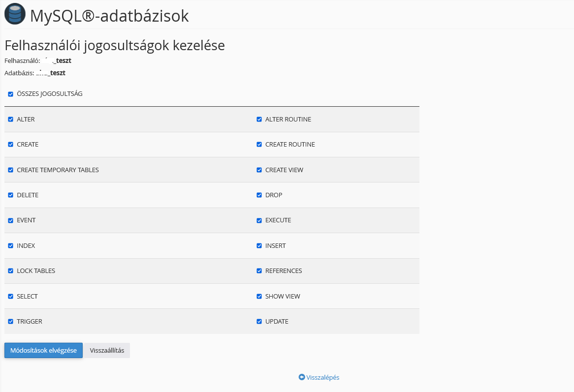
Task: Click the MySQL database icon in header
Action: (x=15, y=14)
